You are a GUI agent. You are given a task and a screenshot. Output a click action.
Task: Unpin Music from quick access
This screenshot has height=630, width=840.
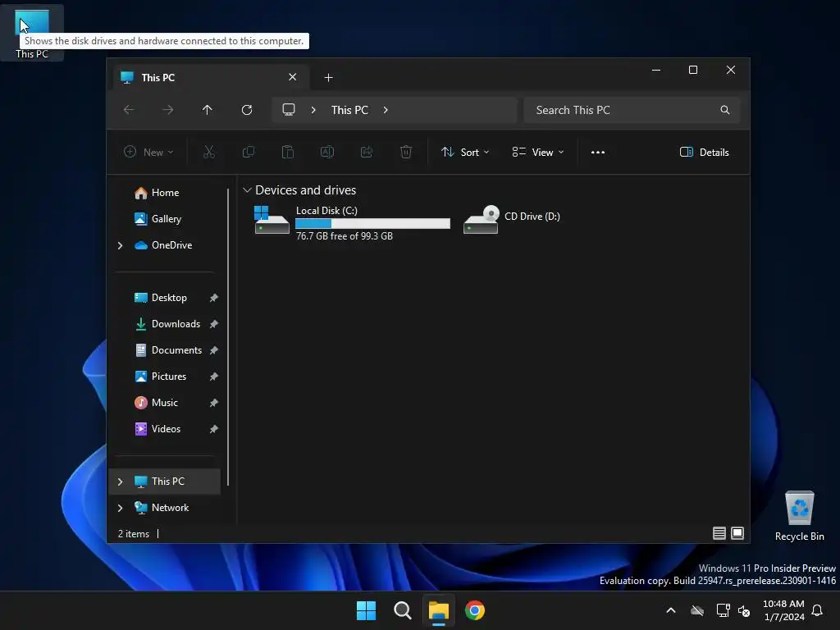[x=214, y=403]
